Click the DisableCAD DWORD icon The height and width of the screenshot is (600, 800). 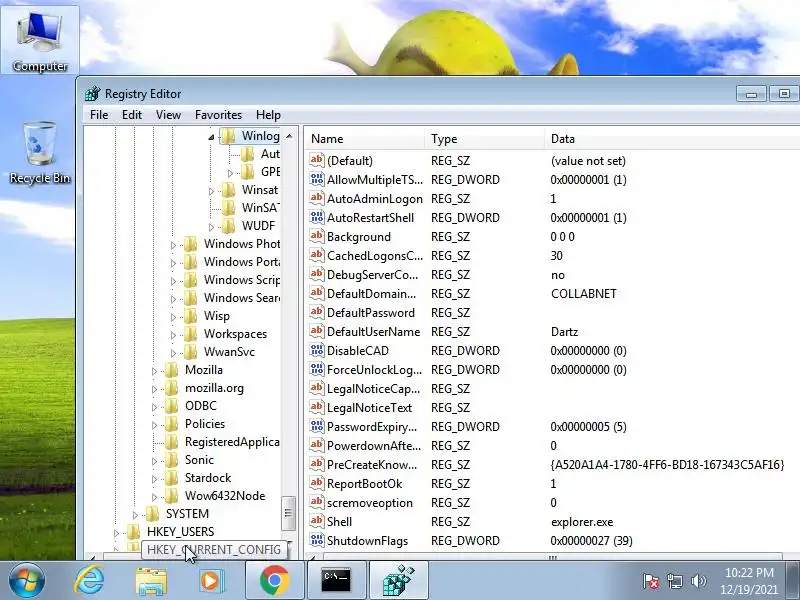coord(316,350)
